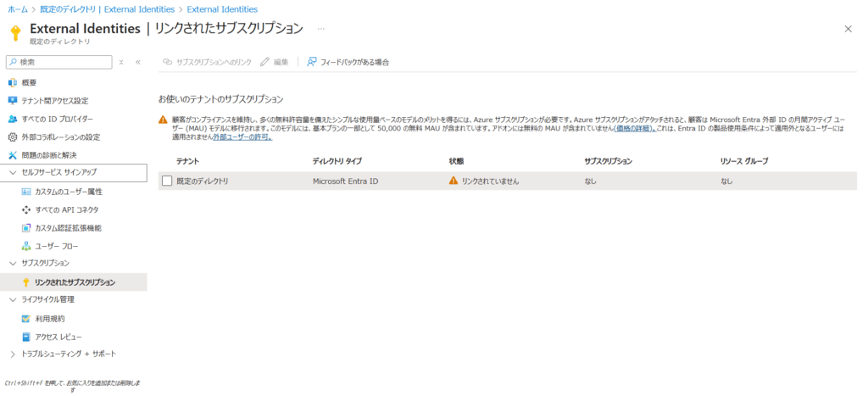Collapse the セルフサービス サインアップ section
The height and width of the screenshot is (396, 868).
12,173
